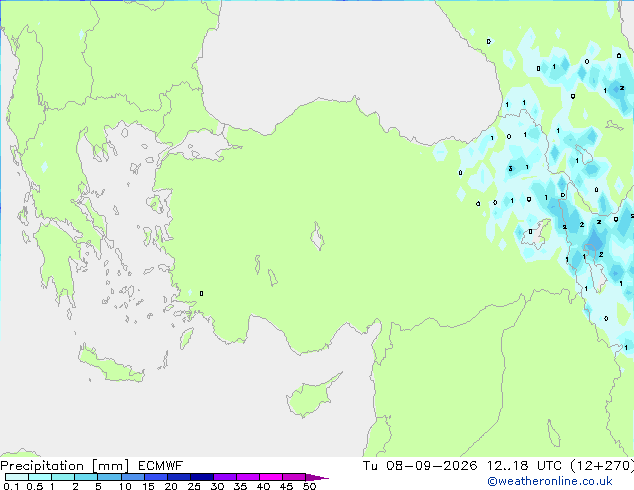
Task: Open the weatheronline.co.uk copyright link
Action: 550,481
